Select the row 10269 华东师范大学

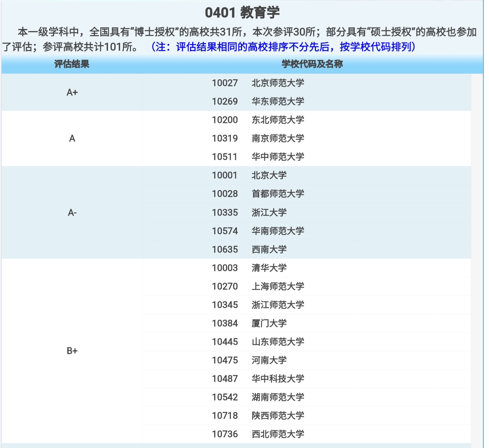[x=307, y=101]
